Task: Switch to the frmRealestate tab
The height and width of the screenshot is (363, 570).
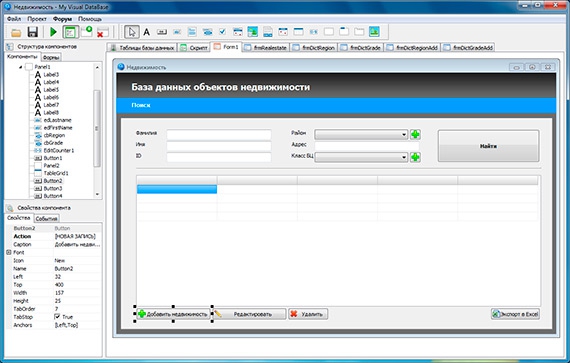Action: coord(265,48)
